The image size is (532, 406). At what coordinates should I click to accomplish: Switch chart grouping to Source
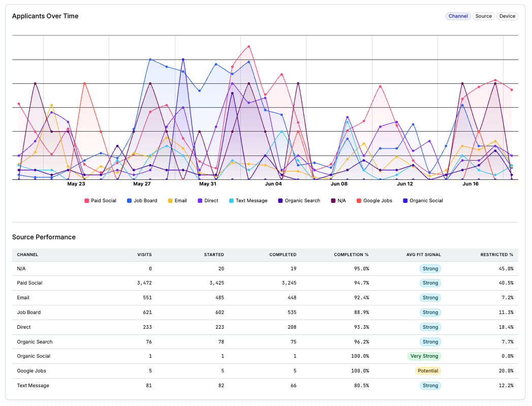(483, 16)
